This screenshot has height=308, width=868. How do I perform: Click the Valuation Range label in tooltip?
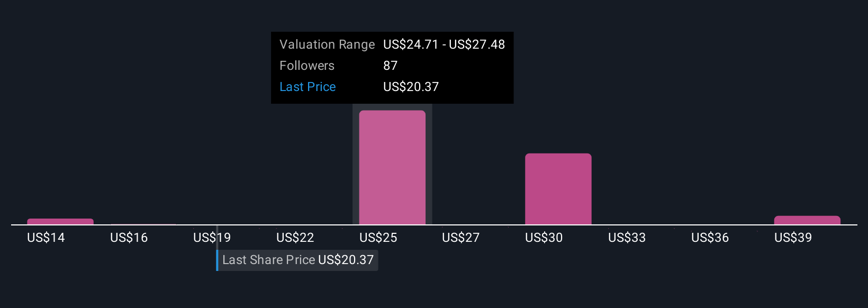[327, 44]
